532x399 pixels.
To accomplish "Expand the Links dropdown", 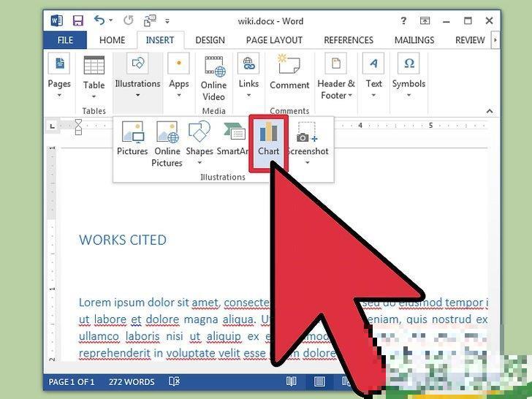I will pos(248,77).
